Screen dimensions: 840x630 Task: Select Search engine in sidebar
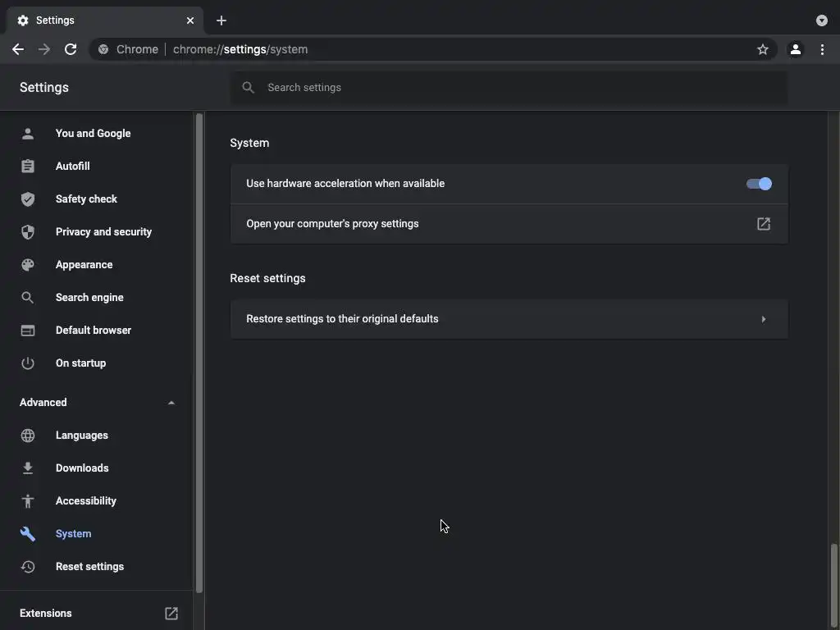(89, 297)
